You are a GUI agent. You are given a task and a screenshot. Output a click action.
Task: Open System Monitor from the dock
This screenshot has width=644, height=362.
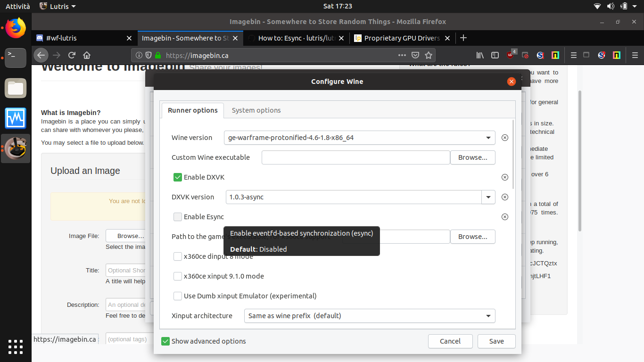tap(16, 118)
